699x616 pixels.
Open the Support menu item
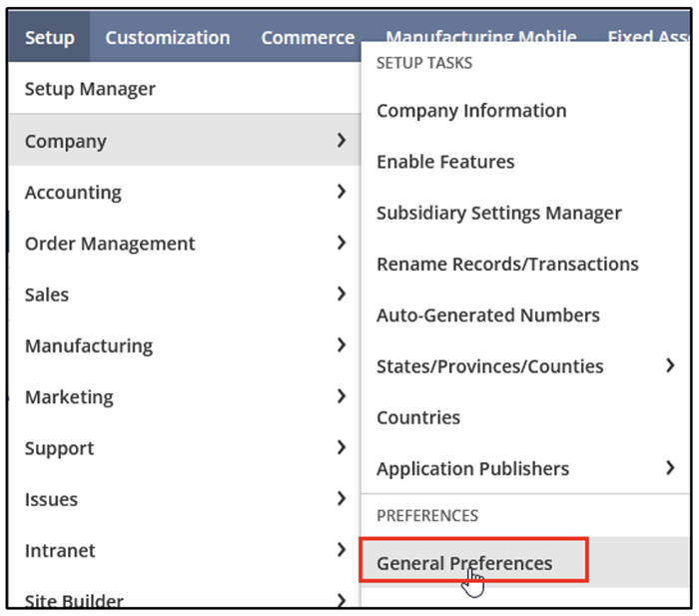pos(59,448)
